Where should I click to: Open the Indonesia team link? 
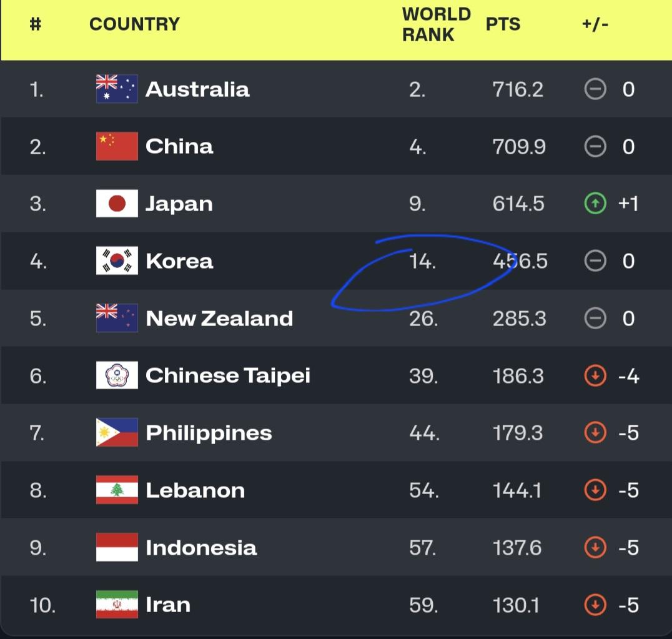(x=201, y=548)
